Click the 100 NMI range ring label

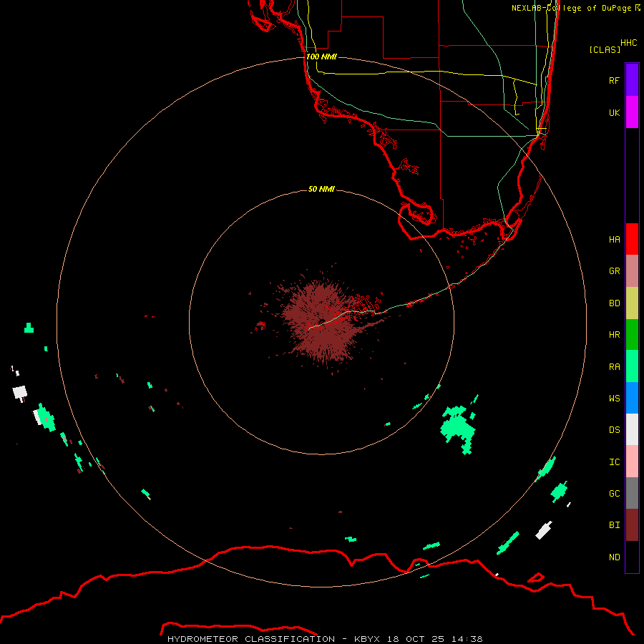pos(321,57)
